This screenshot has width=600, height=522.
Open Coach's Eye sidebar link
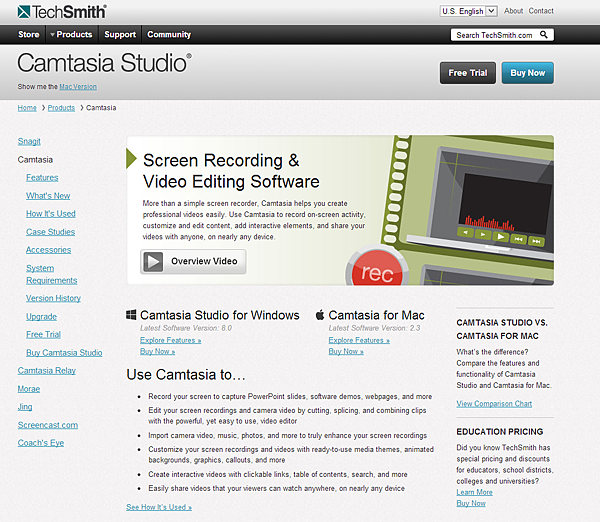pyautogui.click(x=41, y=443)
